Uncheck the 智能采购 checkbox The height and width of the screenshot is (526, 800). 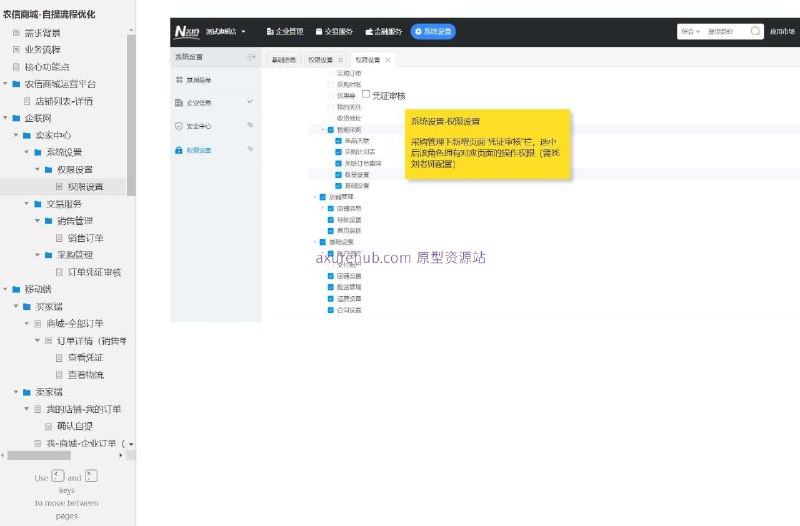[331, 130]
